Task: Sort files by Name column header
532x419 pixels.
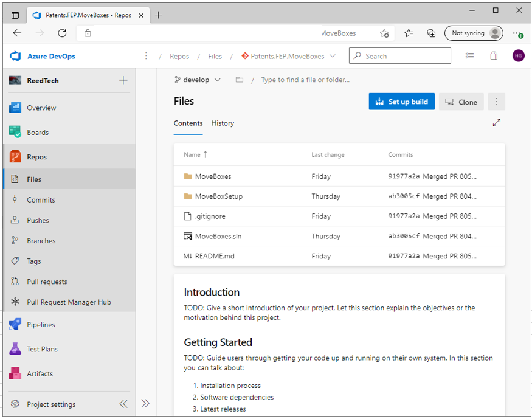Action: 192,154
